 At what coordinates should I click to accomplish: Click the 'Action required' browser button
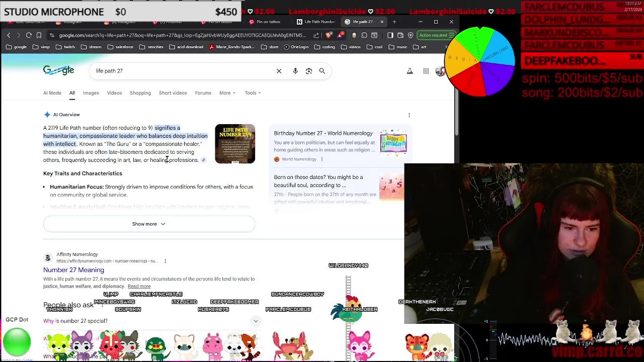(436, 35)
